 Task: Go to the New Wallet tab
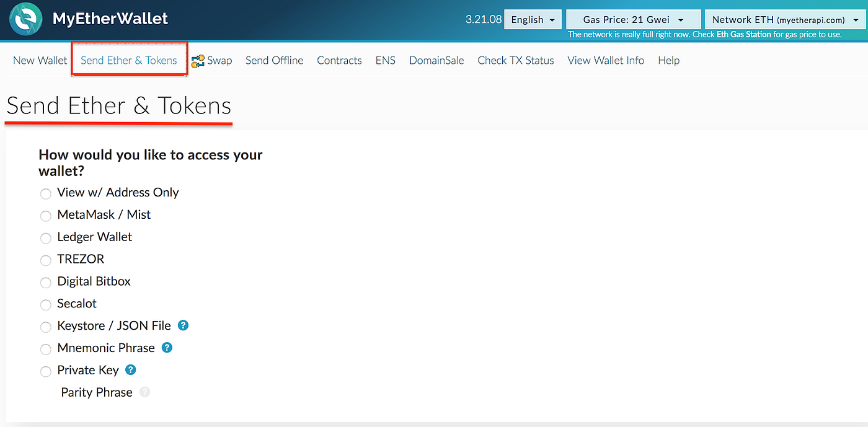(x=40, y=60)
